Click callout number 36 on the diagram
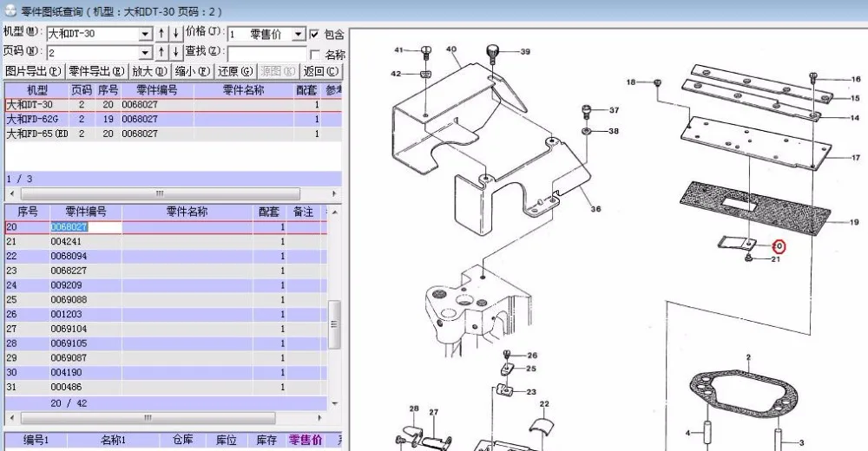 click(x=595, y=209)
